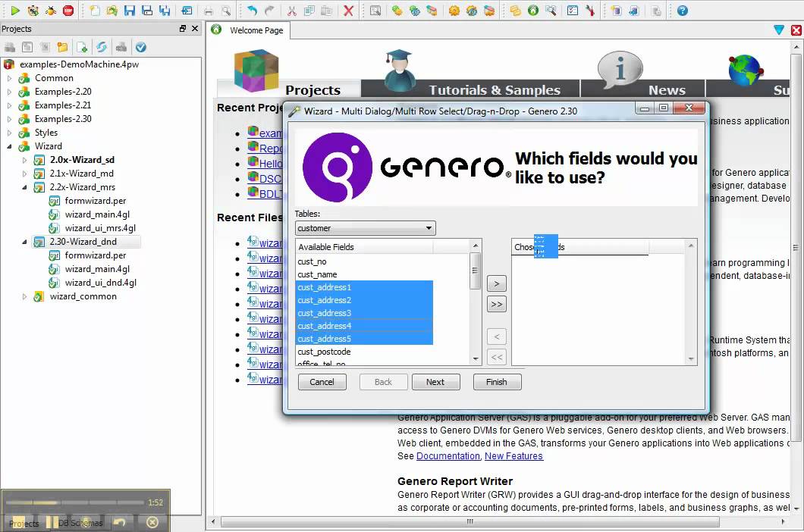Click the blue down-arrow tab list icon
This screenshot has width=804, height=532.
click(x=779, y=30)
